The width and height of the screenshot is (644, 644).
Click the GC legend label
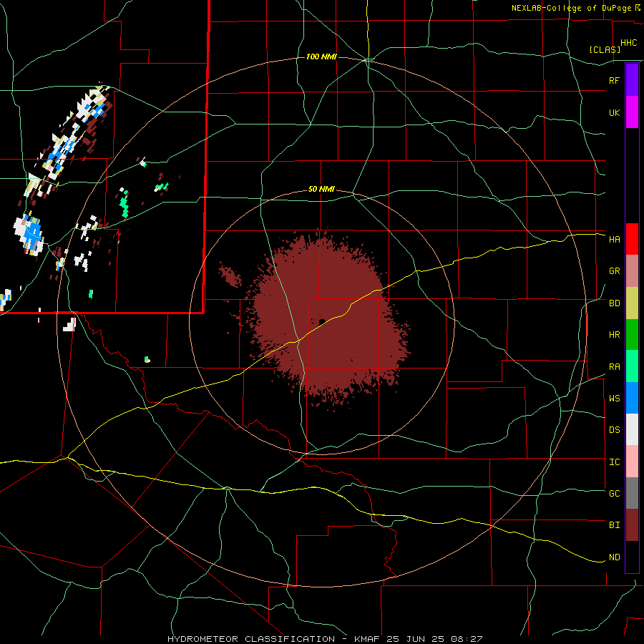click(x=614, y=494)
